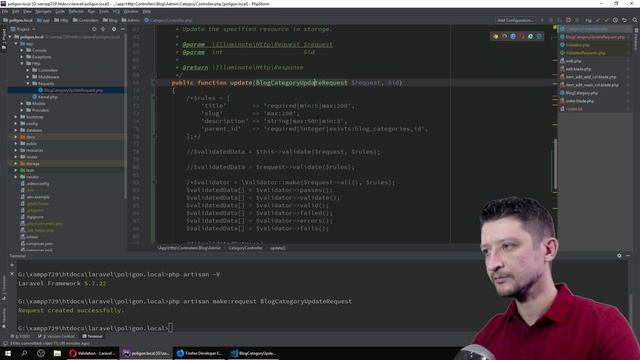Open Windows Start button
The image size is (640, 360).
tap(8, 353)
